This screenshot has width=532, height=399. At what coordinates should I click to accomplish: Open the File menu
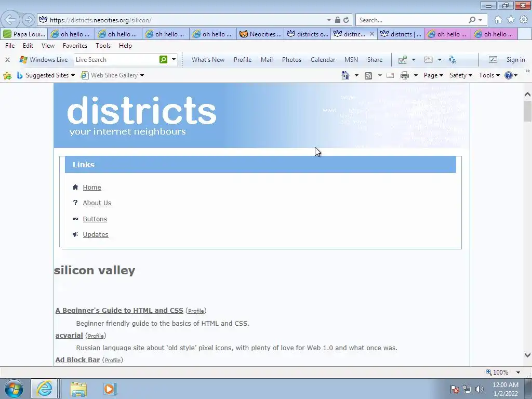10,46
